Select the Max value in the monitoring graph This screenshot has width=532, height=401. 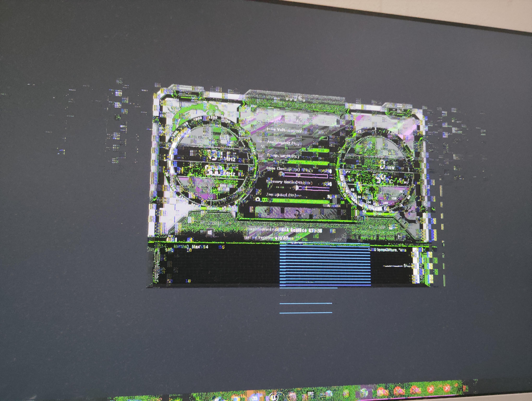click(x=200, y=247)
